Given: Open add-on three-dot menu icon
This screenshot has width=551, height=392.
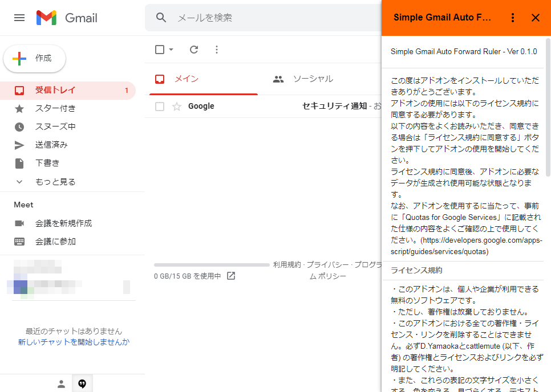Looking at the screenshot, I should point(513,18).
